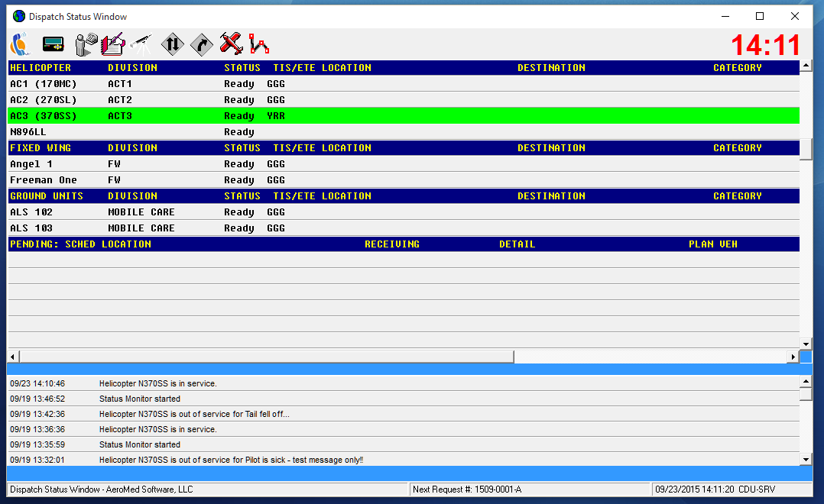Click the YRR location for AC3
The width and height of the screenshot is (824, 504).
[276, 116]
